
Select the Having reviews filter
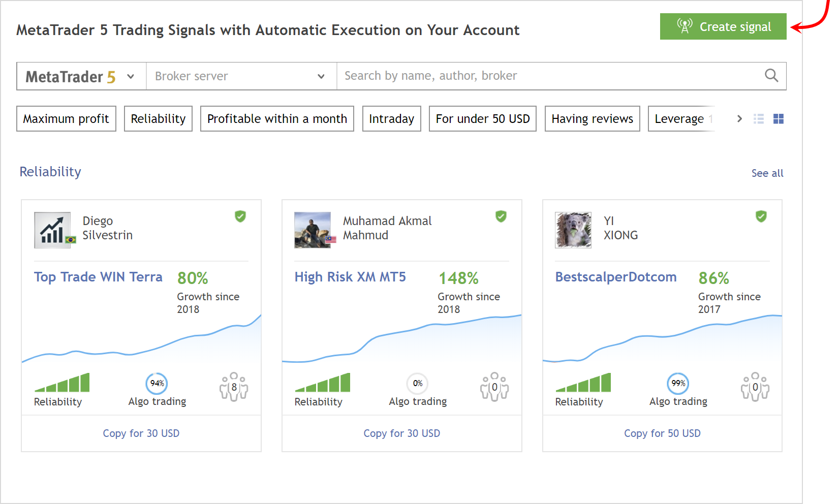coord(592,119)
